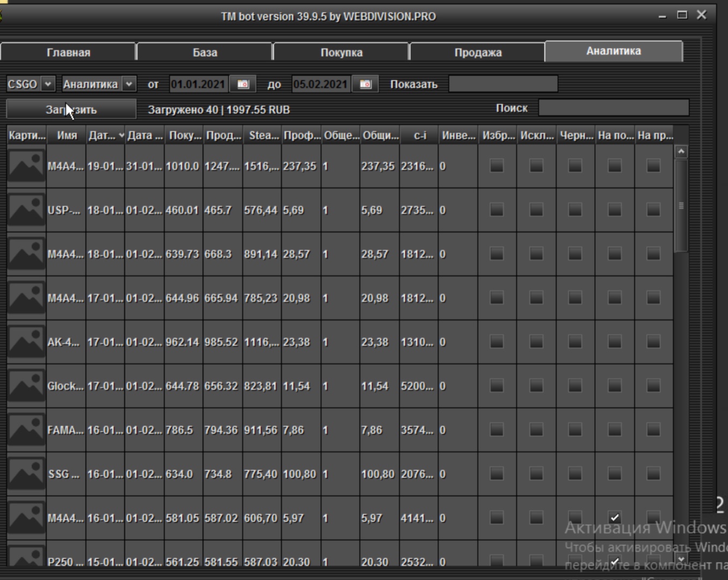Click the FAMA row image placeholder
The height and width of the screenshot is (580, 728).
26,430
